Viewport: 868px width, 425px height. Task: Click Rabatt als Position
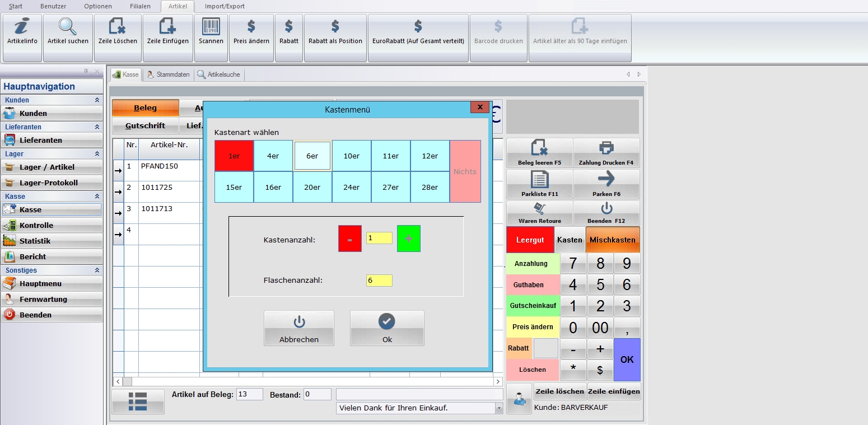pos(335,38)
